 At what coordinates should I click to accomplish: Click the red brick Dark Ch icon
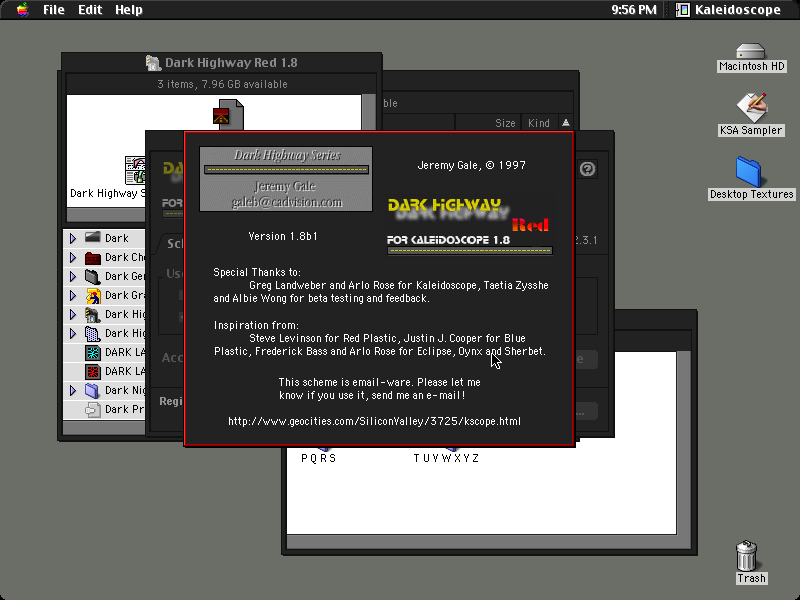pos(92,257)
